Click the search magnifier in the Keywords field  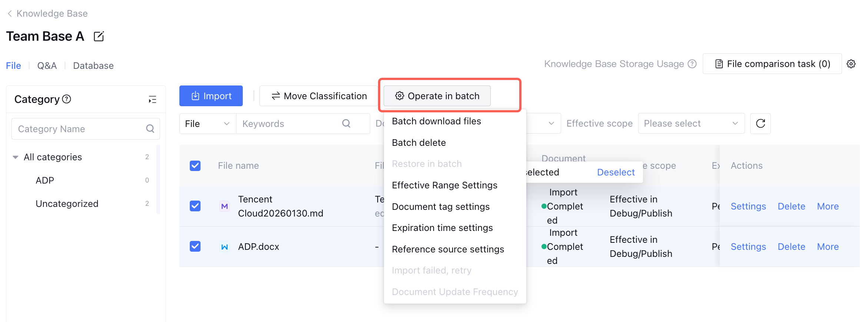point(346,124)
